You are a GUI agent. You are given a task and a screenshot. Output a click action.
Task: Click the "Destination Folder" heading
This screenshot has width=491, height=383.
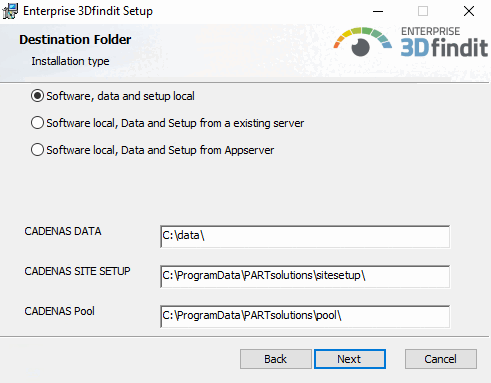[75, 40]
